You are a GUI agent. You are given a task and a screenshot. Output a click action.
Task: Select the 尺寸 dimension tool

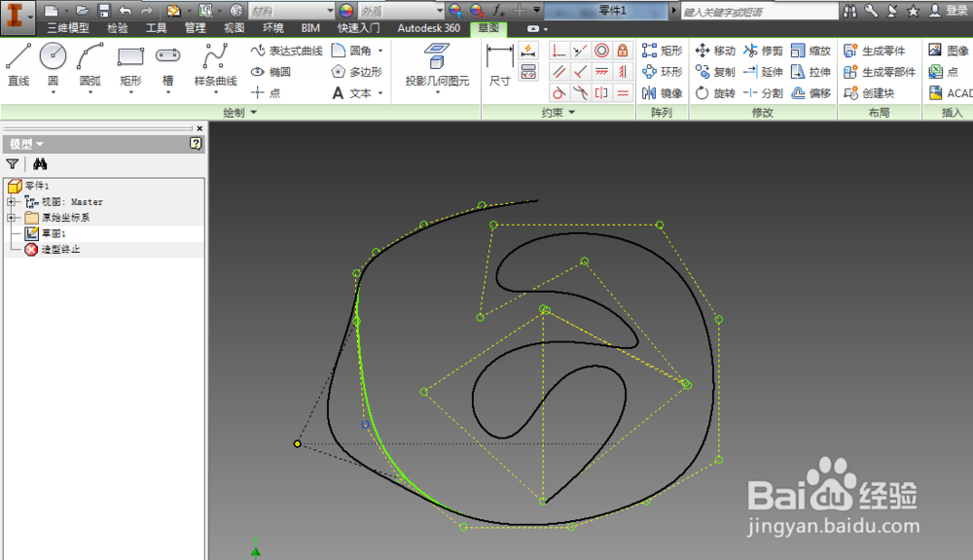click(499, 65)
